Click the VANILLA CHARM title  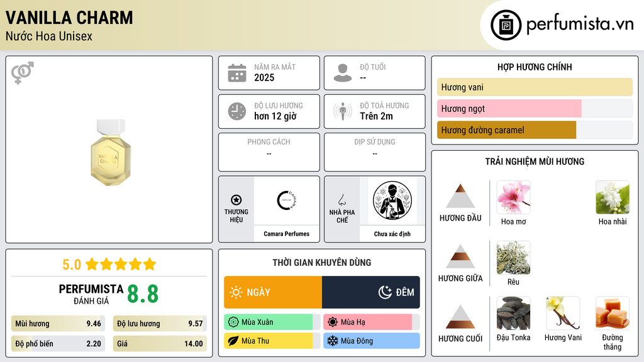coord(69,18)
